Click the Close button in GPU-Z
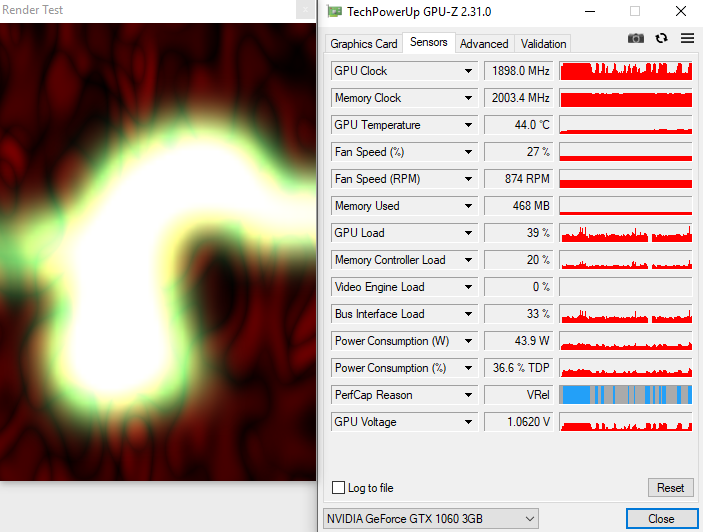Viewport: 703px width, 532px height. pyautogui.click(x=661, y=519)
